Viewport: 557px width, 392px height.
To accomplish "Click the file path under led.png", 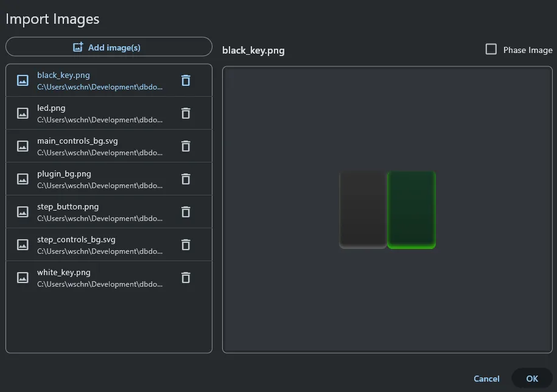I will 100,120.
